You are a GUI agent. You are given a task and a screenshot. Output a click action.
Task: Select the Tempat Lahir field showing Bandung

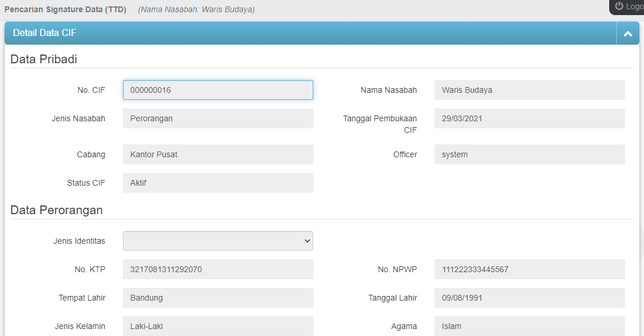point(218,298)
